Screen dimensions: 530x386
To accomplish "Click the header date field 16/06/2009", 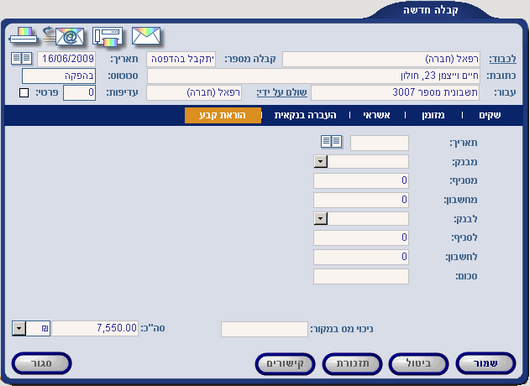I will pos(67,59).
